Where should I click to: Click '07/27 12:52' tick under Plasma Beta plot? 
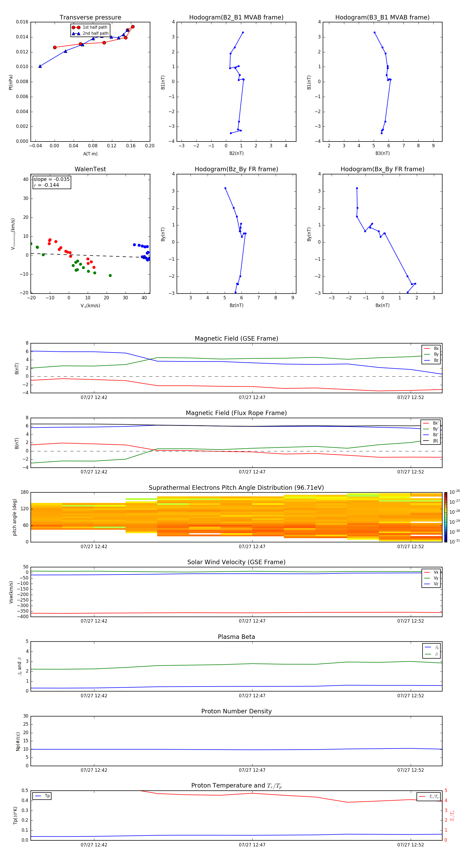(410, 695)
